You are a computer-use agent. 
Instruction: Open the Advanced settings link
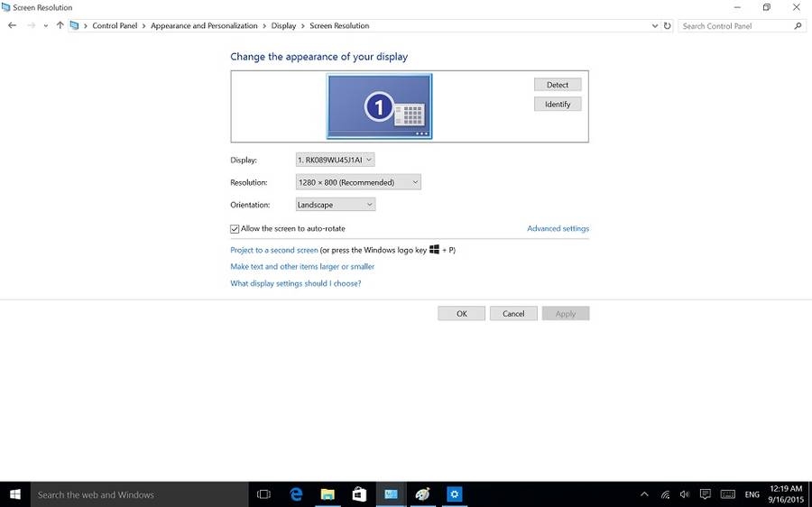pyautogui.click(x=558, y=229)
